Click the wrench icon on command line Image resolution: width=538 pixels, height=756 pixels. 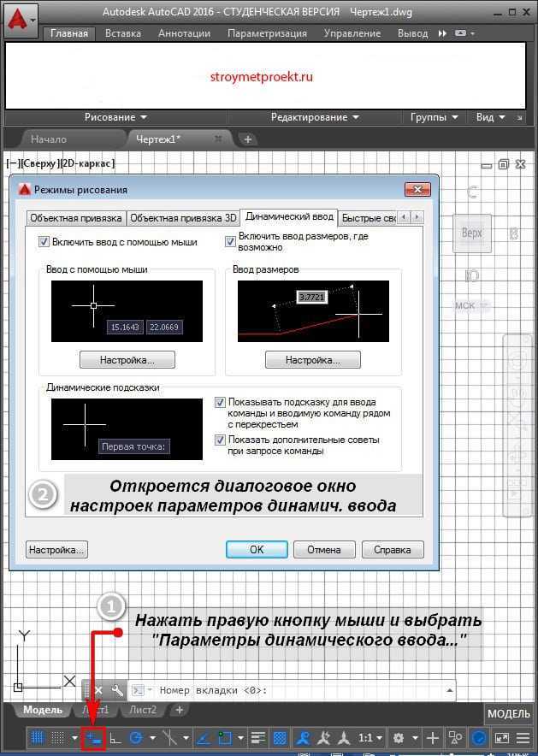tap(118, 690)
